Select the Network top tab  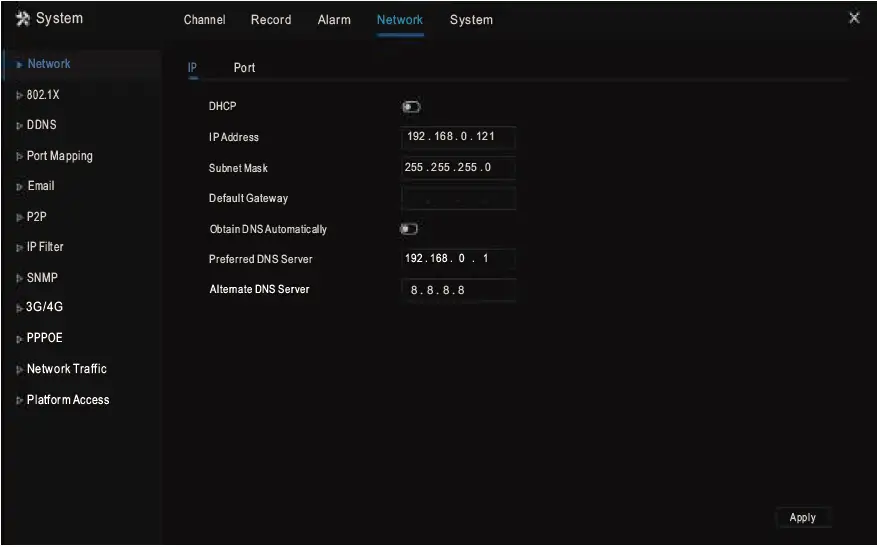[x=399, y=20]
